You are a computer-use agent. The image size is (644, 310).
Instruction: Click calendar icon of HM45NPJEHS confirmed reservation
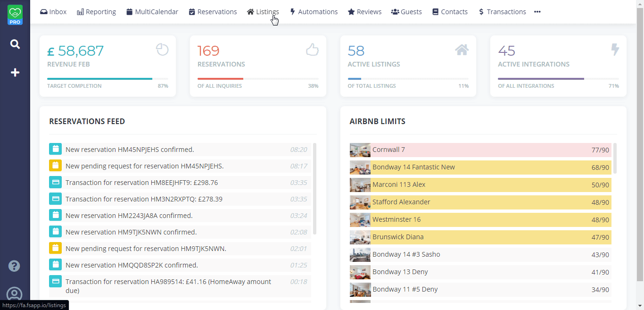click(x=55, y=149)
